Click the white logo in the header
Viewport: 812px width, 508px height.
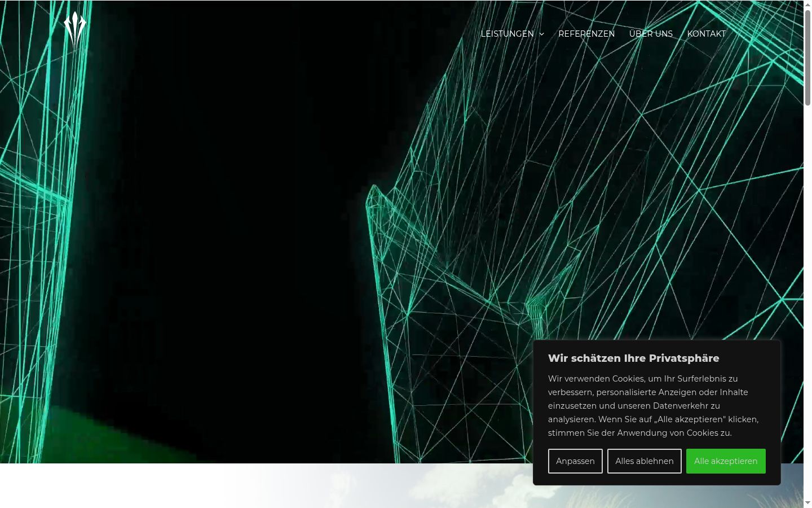pos(75,29)
